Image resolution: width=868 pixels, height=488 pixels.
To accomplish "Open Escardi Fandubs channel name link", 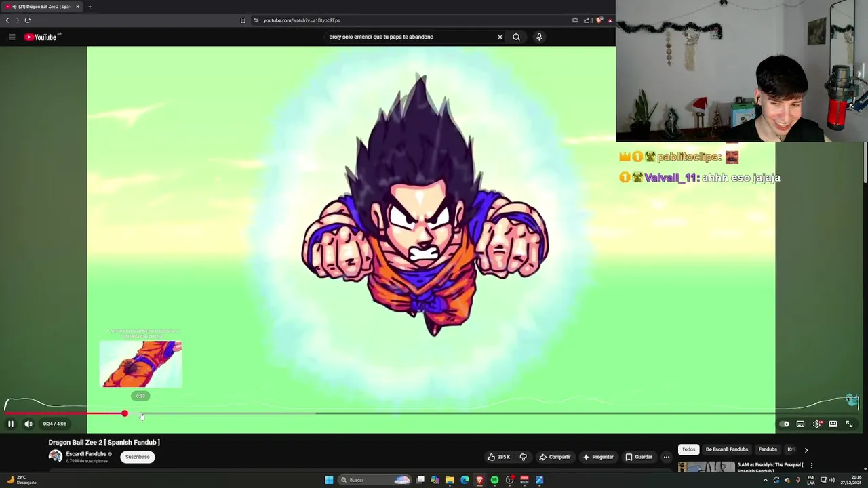I will click(86, 454).
